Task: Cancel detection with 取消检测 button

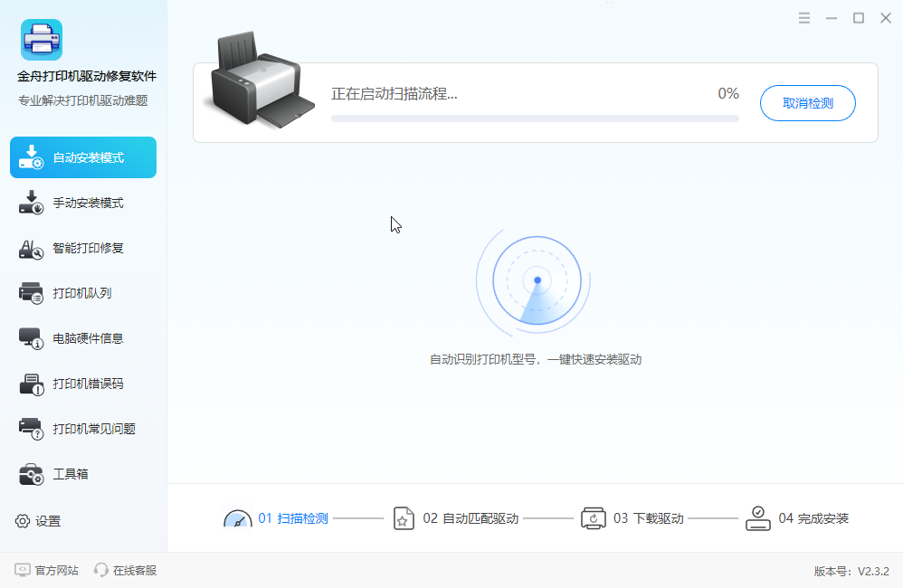Action: click(x=807, y=103)
